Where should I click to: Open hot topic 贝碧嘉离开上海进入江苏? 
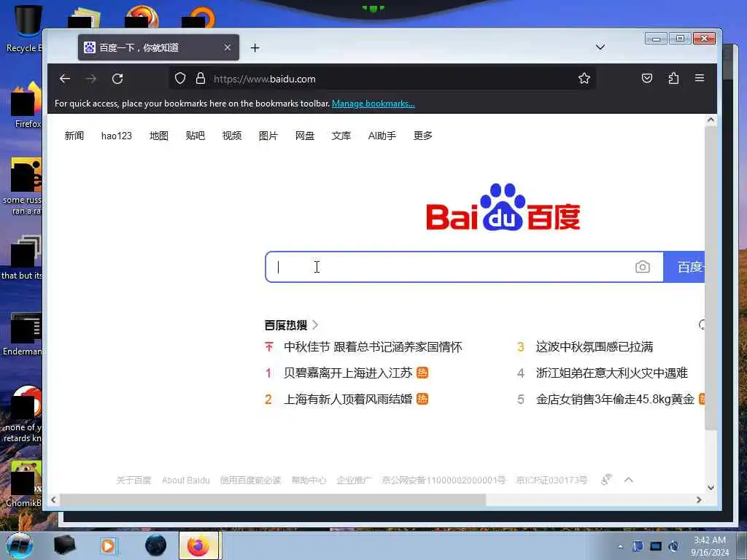tap(348, 373)
